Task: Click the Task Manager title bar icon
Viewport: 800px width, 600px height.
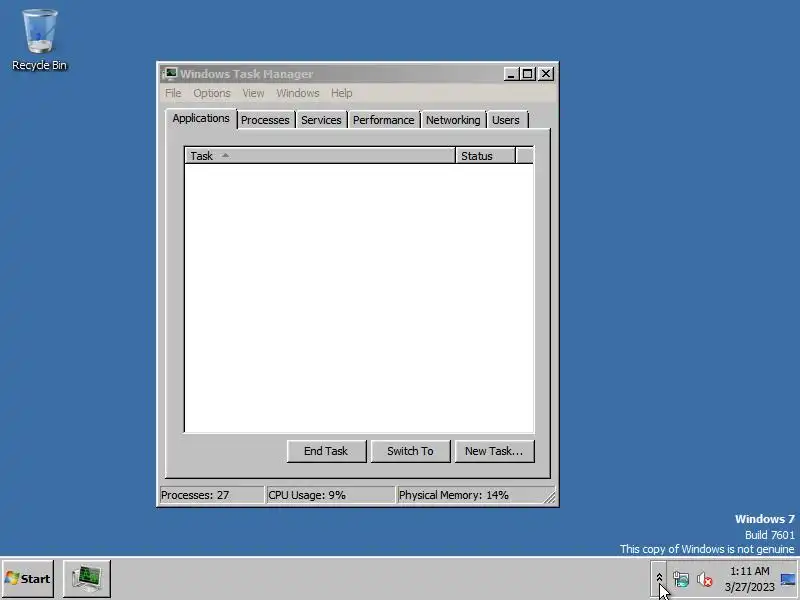Action: click(x=170, y=74)
